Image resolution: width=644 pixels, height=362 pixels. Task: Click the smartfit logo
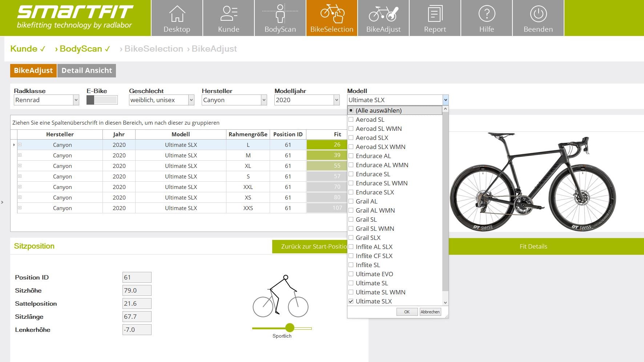[75, 17]
